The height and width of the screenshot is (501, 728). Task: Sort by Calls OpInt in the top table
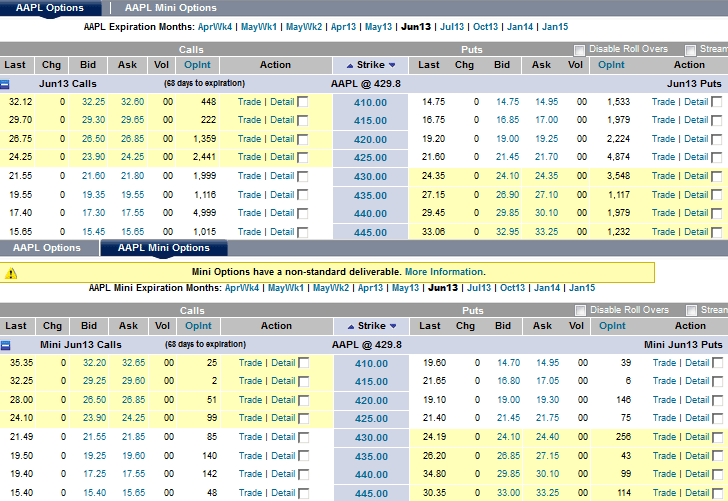tap(197, 65)
